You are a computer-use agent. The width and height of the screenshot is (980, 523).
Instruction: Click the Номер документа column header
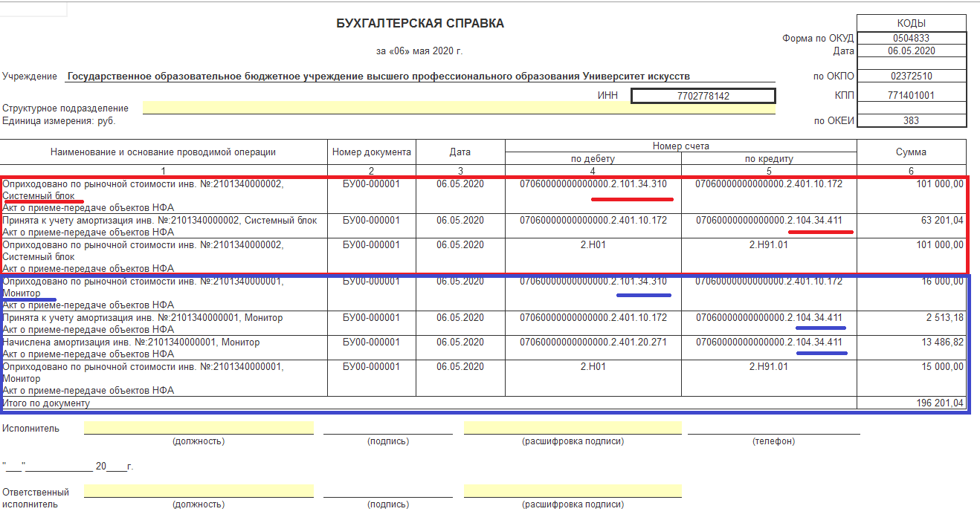point(372,152)
